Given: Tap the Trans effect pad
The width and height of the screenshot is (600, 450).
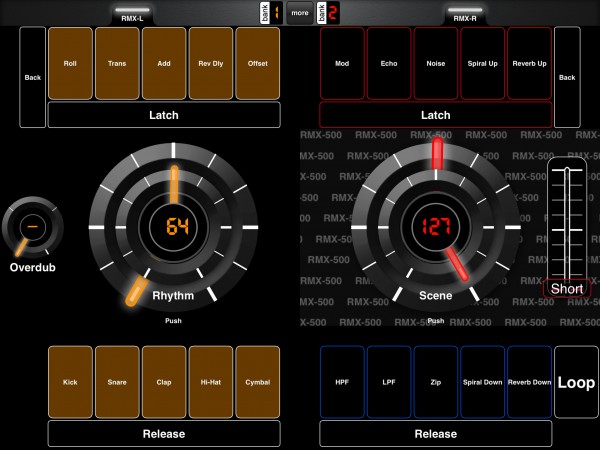Looking at the screenshot, I should click(117, 64).
